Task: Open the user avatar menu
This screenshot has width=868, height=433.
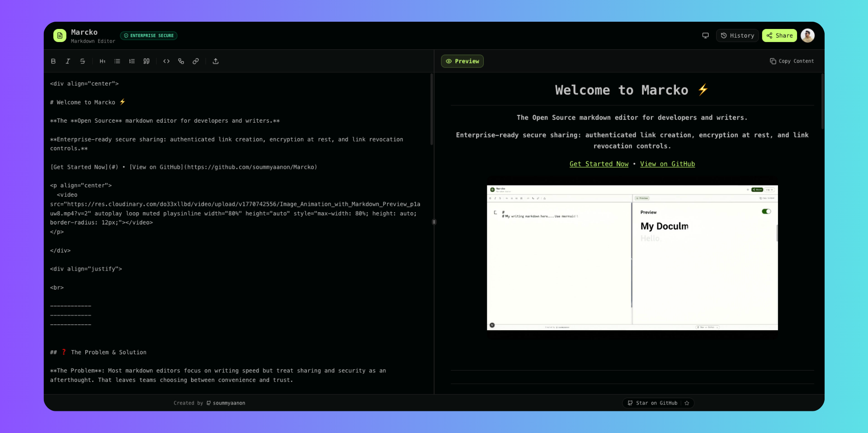Action: [x=807, y=35]
